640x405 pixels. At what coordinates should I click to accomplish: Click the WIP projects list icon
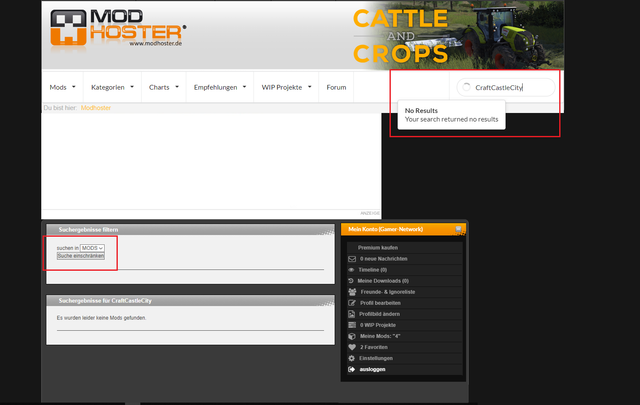pyautogui.click(x=352, y=325)
